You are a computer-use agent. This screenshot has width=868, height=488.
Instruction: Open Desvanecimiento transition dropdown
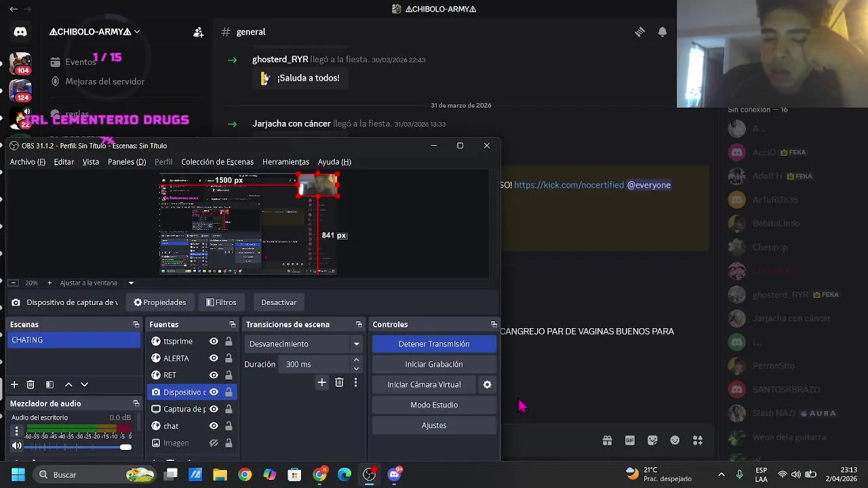click(303, 344)
